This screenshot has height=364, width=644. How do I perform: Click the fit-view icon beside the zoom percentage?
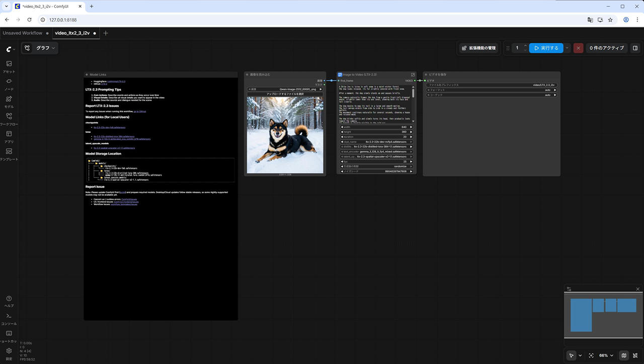click(x=591, y=355)
